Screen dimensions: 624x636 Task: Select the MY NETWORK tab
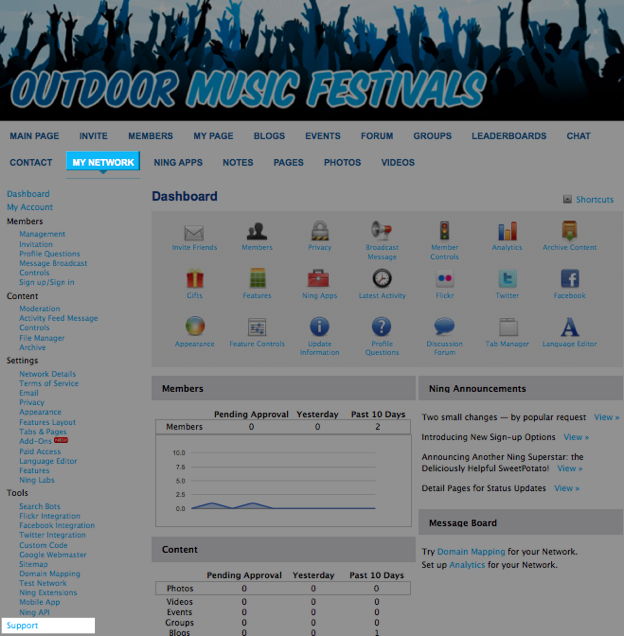point(103,162)
